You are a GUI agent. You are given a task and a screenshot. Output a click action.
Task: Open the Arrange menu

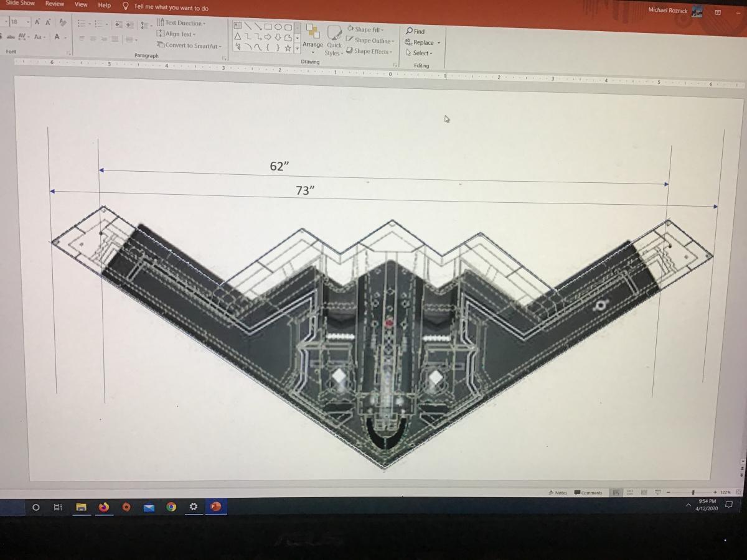point(312,37)
